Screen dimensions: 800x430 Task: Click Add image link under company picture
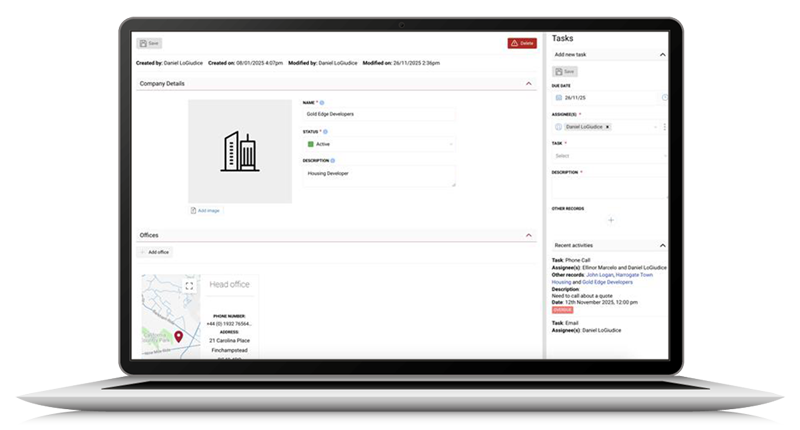coord(205,210)
